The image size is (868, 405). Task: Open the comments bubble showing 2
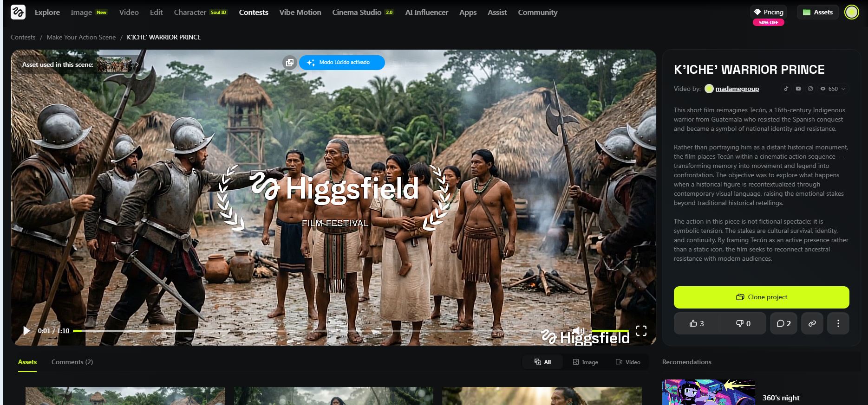tap(783, 323)
